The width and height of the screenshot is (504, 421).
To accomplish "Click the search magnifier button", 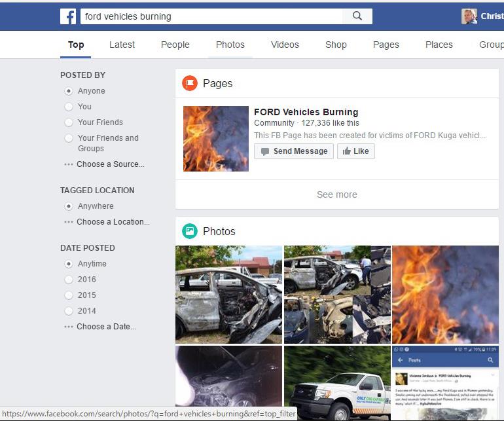I will pyautogui.click(x=357, y=16).
